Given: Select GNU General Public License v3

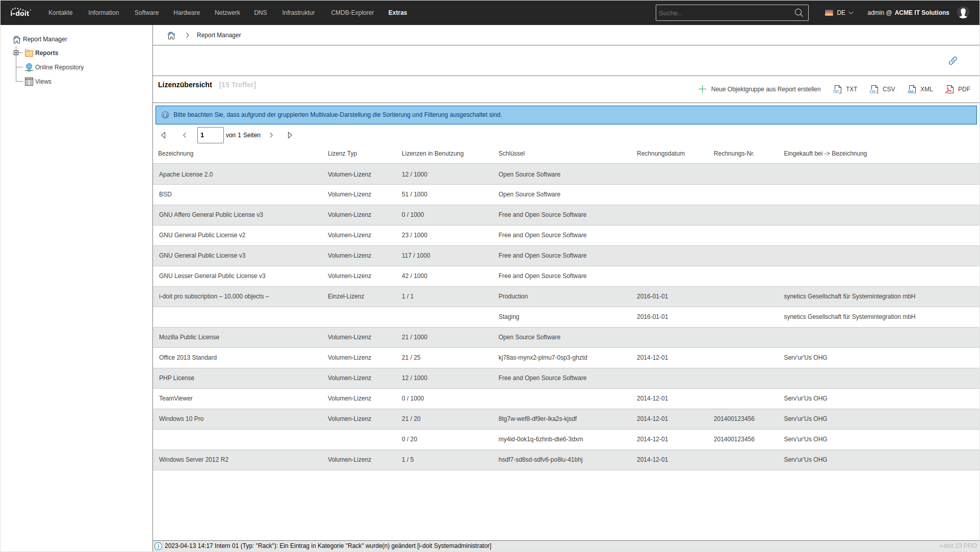Looking at the screenshot, I should (566, 256).
